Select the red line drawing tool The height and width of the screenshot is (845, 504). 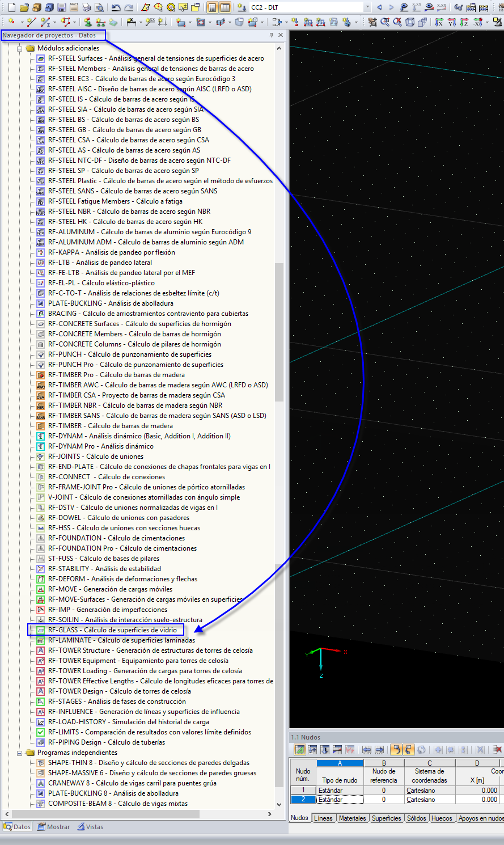[x=31, y=22]
